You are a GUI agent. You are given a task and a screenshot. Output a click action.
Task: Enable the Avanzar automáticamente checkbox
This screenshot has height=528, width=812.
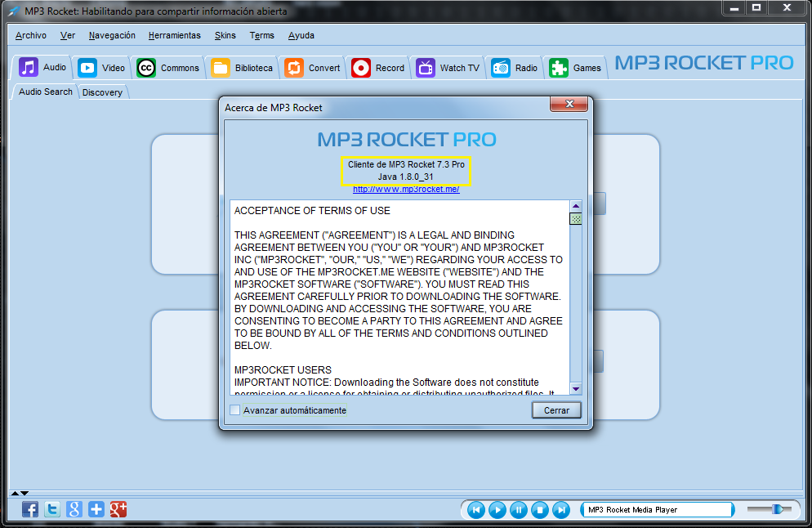235,409
